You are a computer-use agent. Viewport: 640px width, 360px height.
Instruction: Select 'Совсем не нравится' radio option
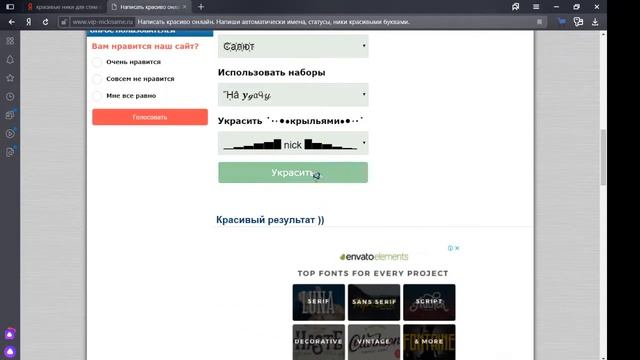[x=97, y=79]
